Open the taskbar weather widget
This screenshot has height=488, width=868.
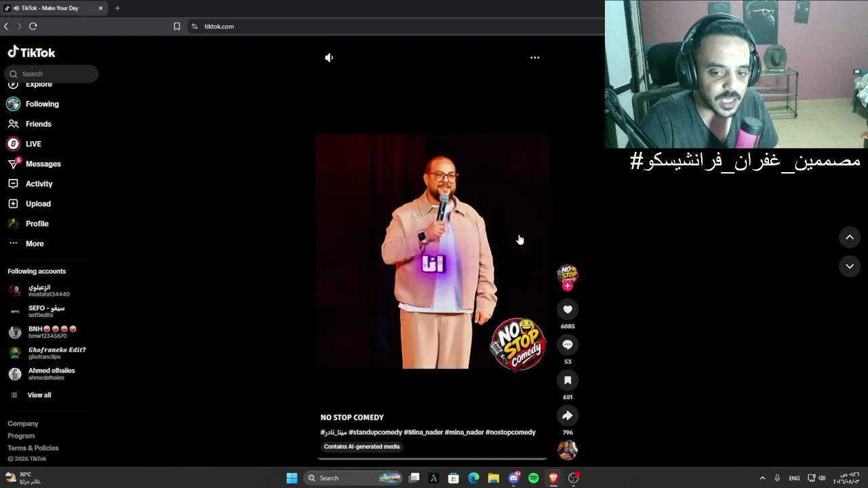24,478
